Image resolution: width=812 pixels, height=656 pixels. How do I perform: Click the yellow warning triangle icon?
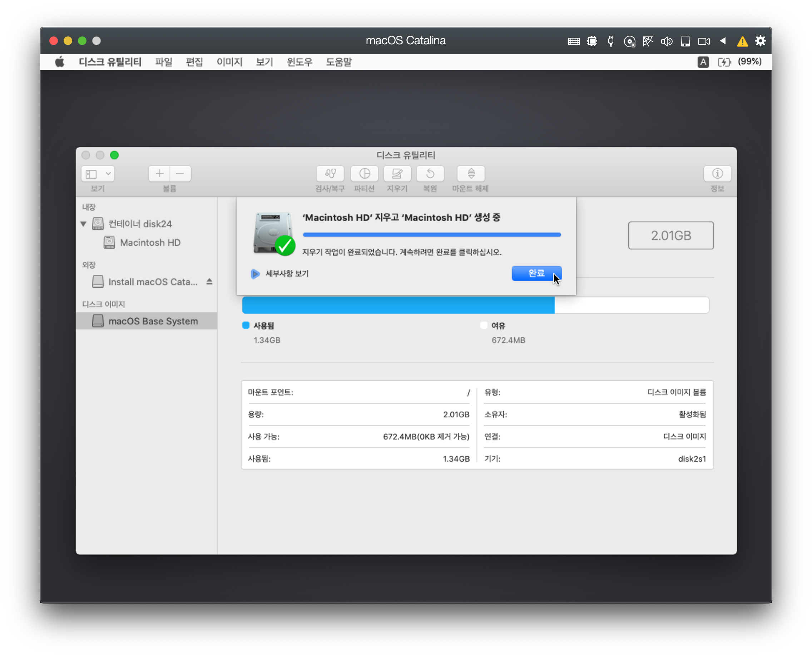pos(742,41)
